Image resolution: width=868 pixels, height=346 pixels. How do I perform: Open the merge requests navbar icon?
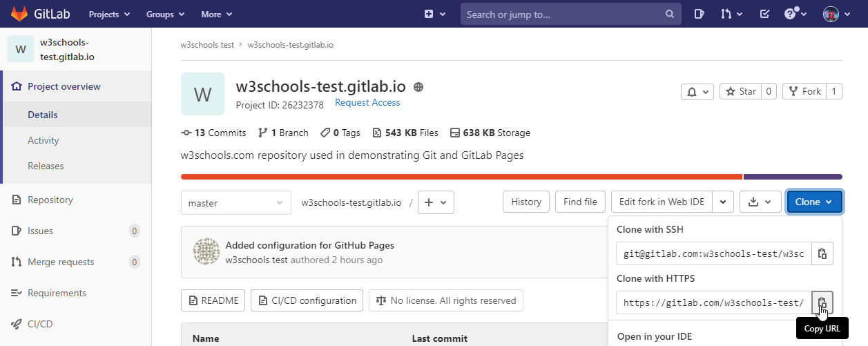pyautogui.click(x=731, y=14)
